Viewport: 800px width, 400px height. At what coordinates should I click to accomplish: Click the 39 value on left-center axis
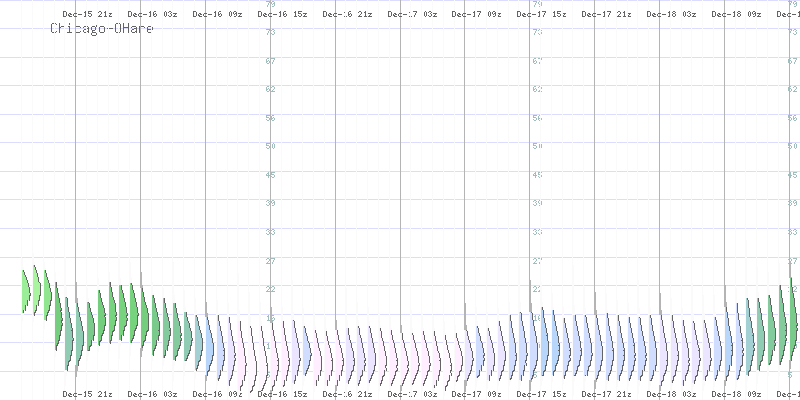coord(270,203)
